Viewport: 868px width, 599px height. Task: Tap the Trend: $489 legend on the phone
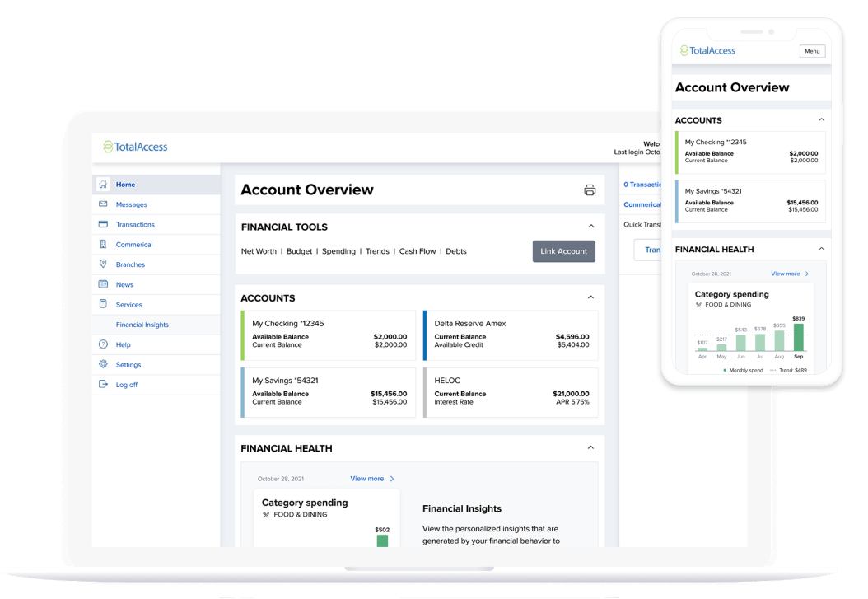click(788, 371)
